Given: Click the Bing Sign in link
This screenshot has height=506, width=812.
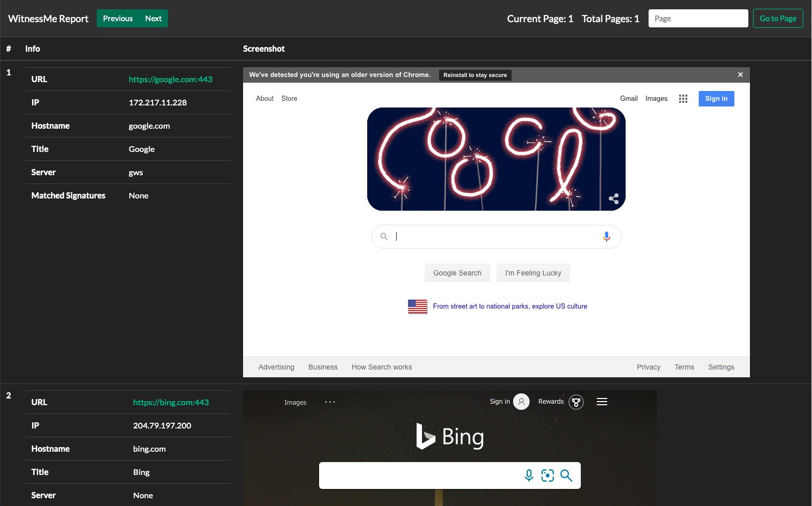Looking at the screenshot, I should [x=500, y=402].
